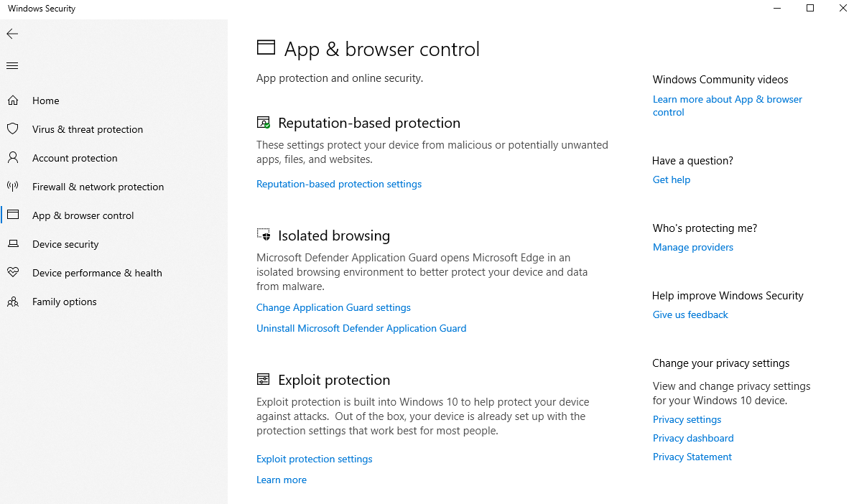
Task: Click the Device performance & health heart icon
Action: pos(13,273)
